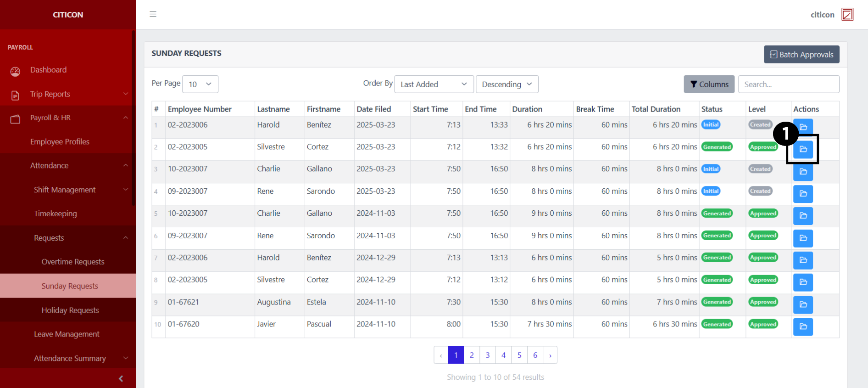Go to Holiday Requests page
Image resolution: width=868 pixels, height=388 pixels.
(70, 310)
